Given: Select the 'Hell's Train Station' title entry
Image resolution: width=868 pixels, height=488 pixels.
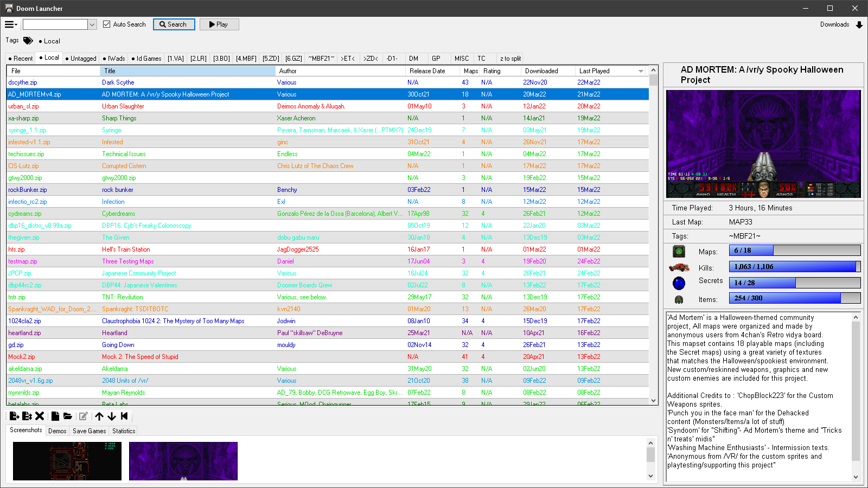Looking at the screenshot, I should (x=126, y=249).
